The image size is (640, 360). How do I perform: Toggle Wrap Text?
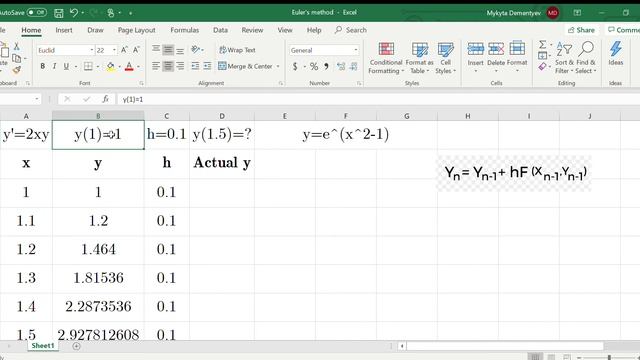(x=237, y=50)
